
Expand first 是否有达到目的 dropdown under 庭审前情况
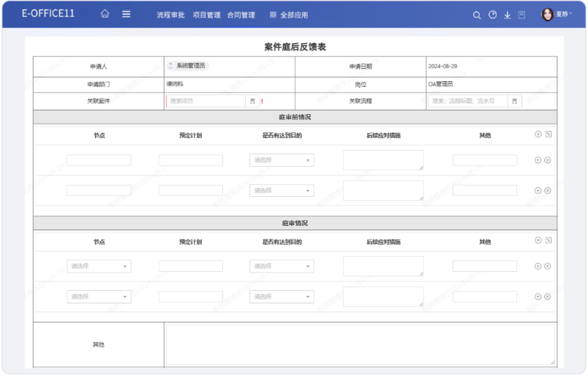tap(282, 160)
